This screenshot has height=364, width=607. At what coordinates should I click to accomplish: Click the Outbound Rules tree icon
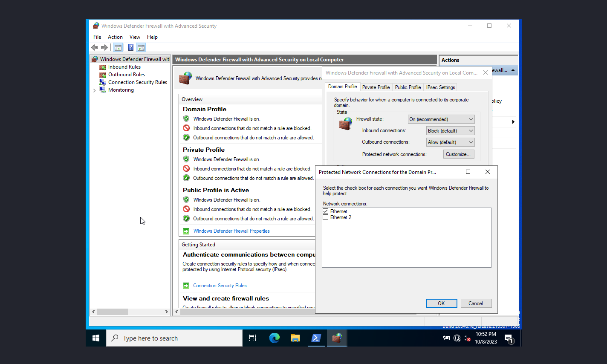click(x=103, y=75)
